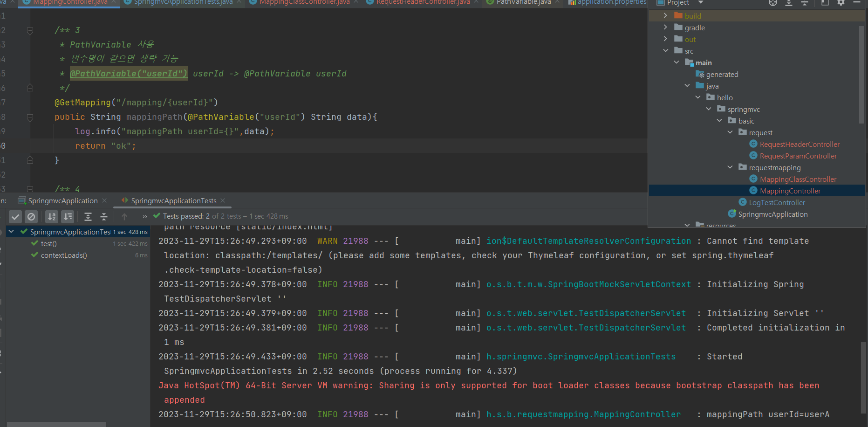This screenshot has height=427, width=868.
Task: Collapse the src folder
Action: [665, 50]
